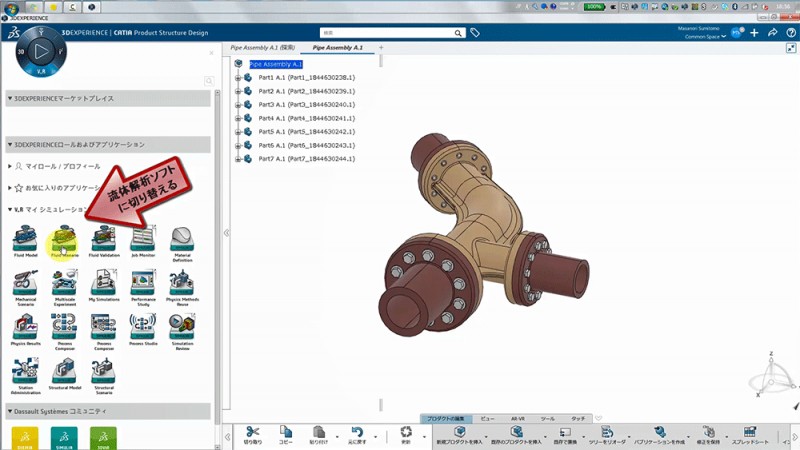This screenshot has width=800, height=450.
Task: Click the compass play button
Action: point(41,51)
